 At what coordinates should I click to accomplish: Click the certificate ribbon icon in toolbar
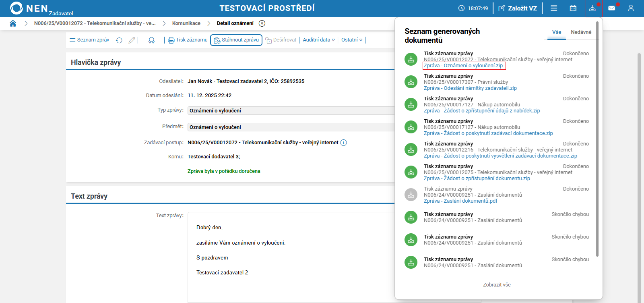pos(151,40)
